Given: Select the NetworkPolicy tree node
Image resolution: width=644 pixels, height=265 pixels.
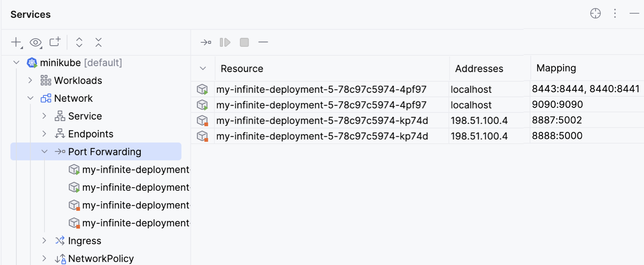Looking at the screenshot, I should [x=101, y=258].
